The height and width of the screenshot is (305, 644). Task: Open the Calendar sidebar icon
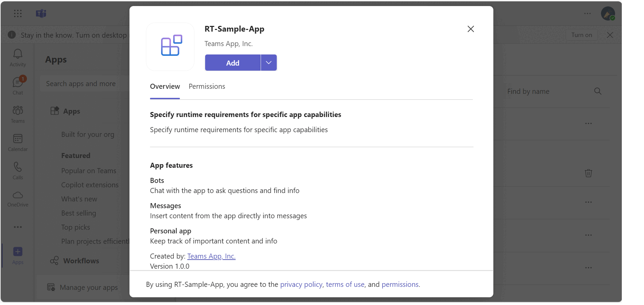tap(18, 143)
